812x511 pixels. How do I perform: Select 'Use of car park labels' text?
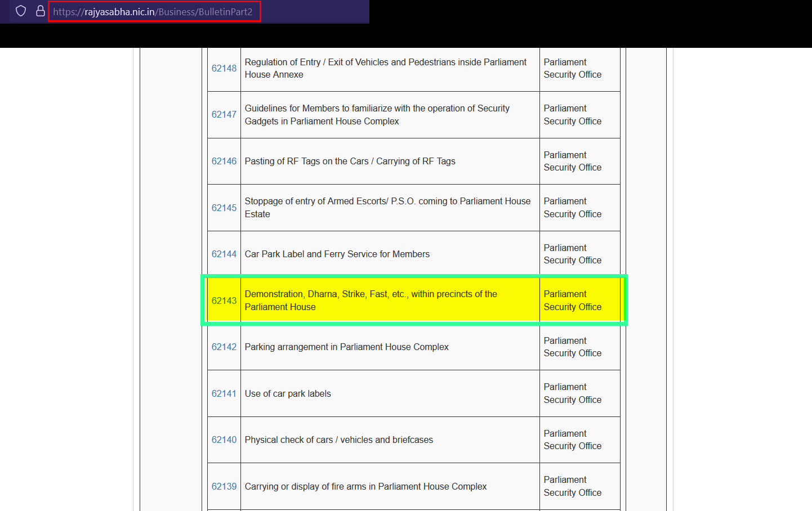tap(288, 393)
